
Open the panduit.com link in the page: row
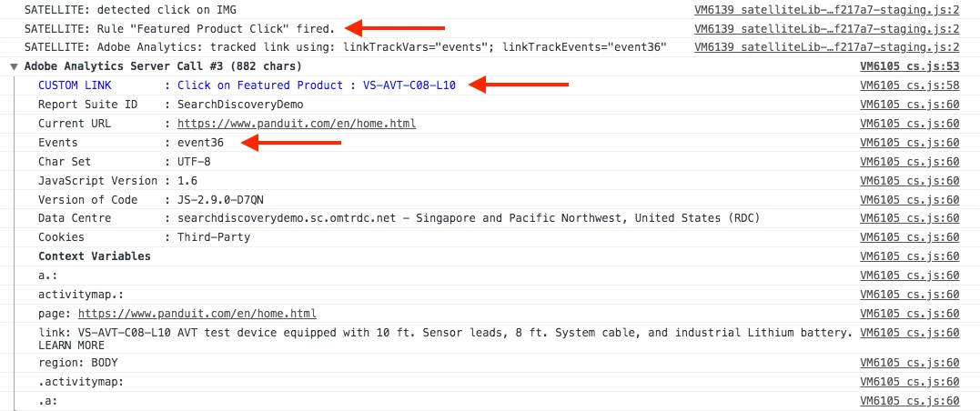[197, 314]
